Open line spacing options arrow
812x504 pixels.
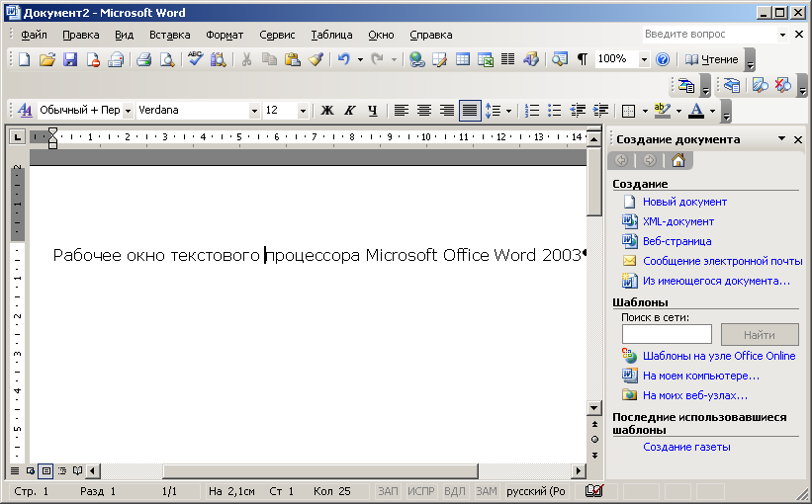coord(508,111)
